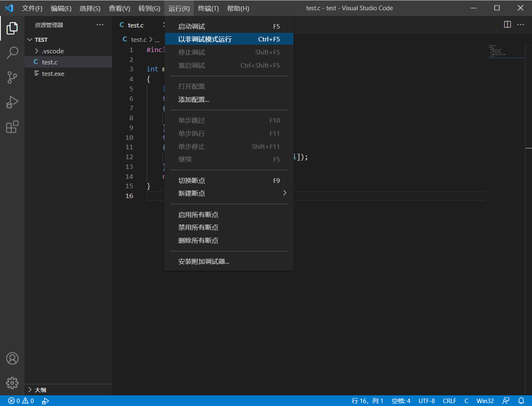Open the Manage gear icon
532x406 pixels.
click(x=12, y=383)
